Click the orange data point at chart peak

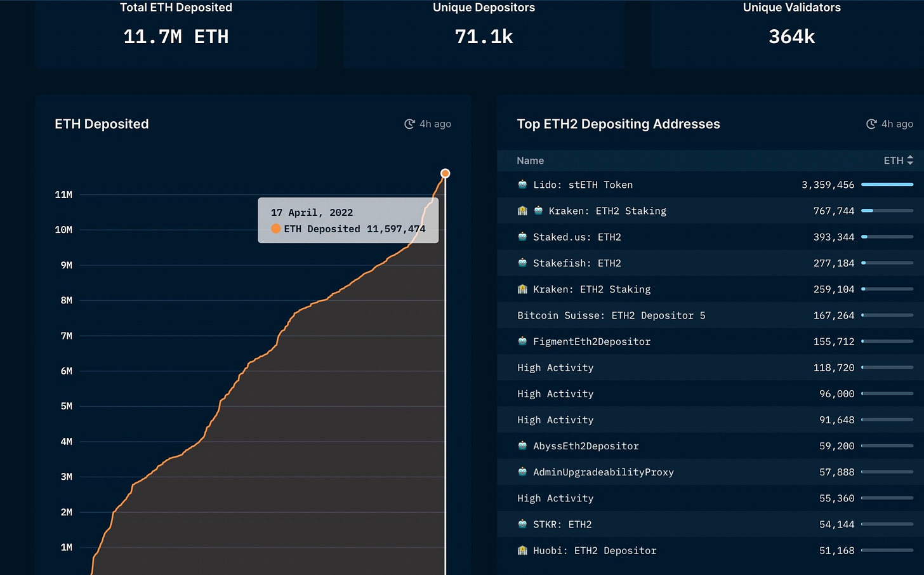445,173
